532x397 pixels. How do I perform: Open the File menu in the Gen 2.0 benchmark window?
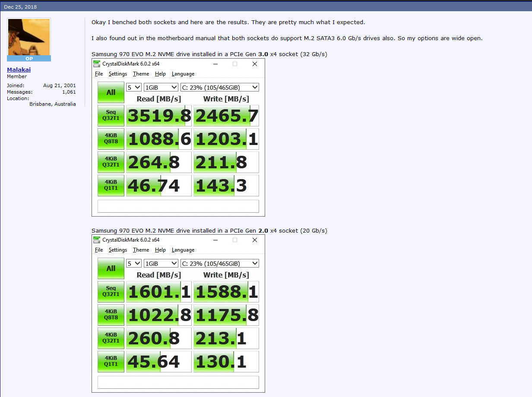[x=99, y=250]
